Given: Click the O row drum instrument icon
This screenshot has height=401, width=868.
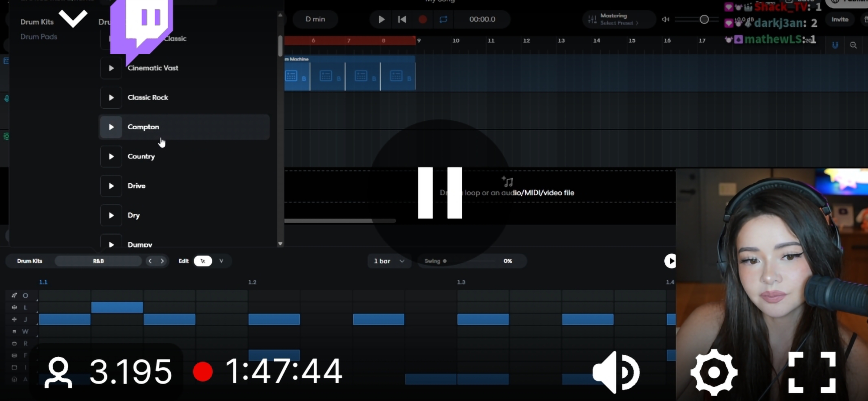Looking at the screenshot, I should [14, 296].
